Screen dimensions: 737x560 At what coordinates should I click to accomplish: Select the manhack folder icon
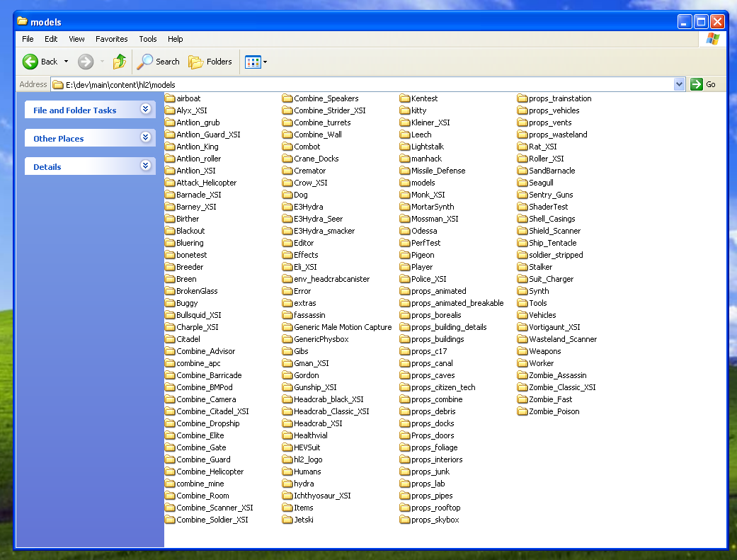click(405, 159)
